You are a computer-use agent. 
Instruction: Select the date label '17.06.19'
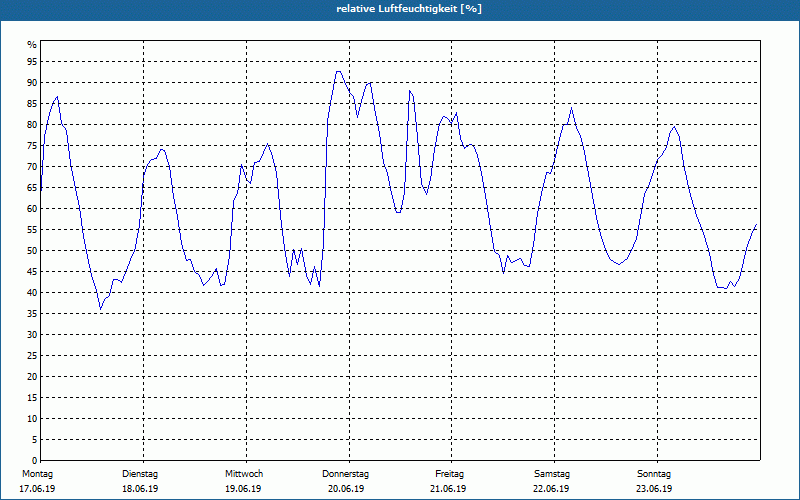37,489
